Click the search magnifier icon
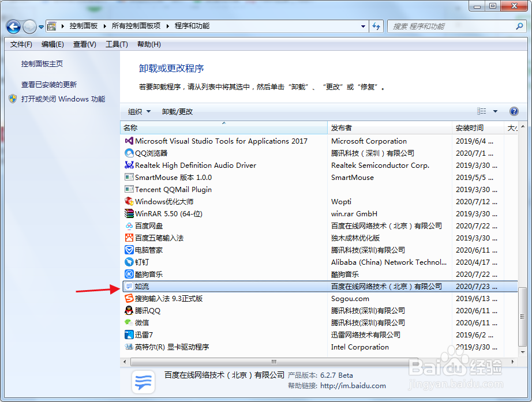 point(519,26)
